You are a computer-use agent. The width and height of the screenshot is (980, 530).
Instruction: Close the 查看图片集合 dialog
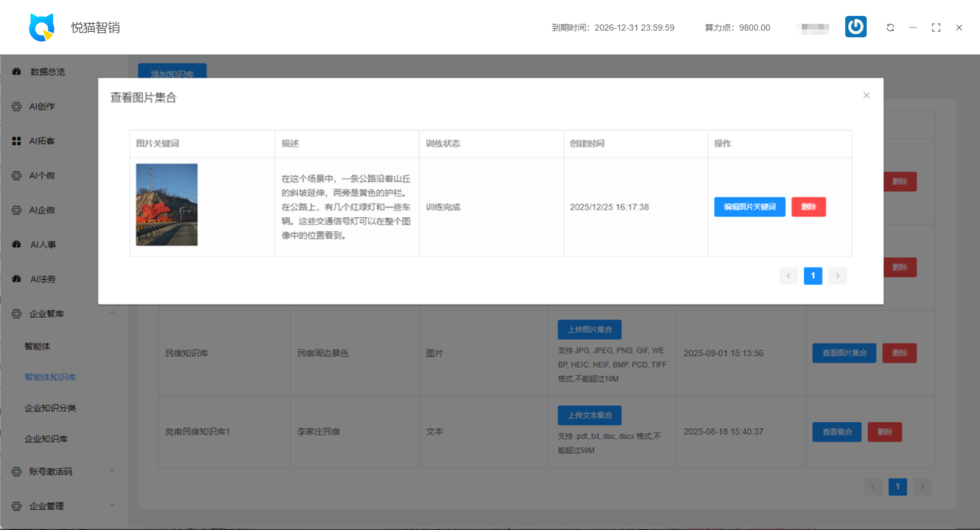click(x=866, y=95)
